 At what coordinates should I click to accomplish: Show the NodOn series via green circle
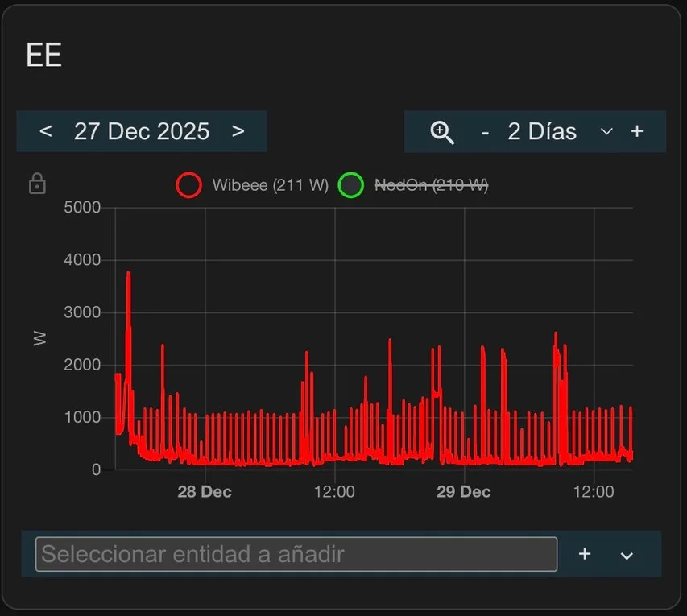click(350, 185)
